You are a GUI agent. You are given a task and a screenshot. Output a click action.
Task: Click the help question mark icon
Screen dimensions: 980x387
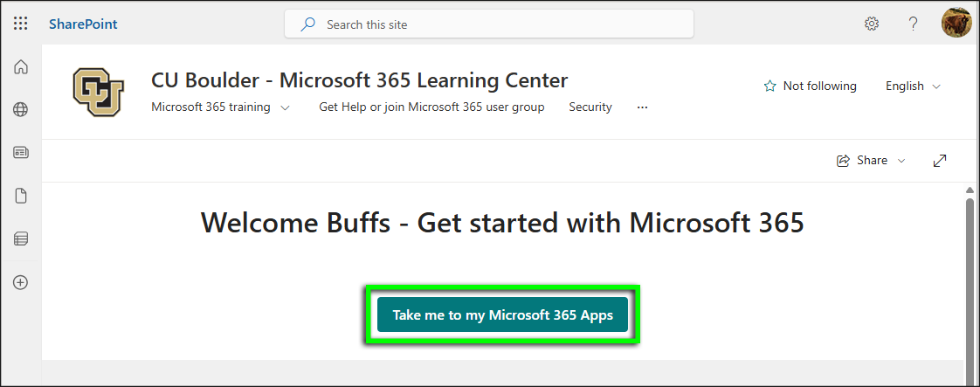point(913,24)
